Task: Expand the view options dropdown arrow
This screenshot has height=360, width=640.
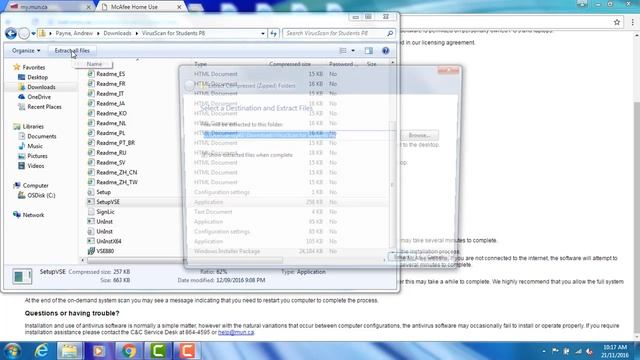Action: pos(353,51)
